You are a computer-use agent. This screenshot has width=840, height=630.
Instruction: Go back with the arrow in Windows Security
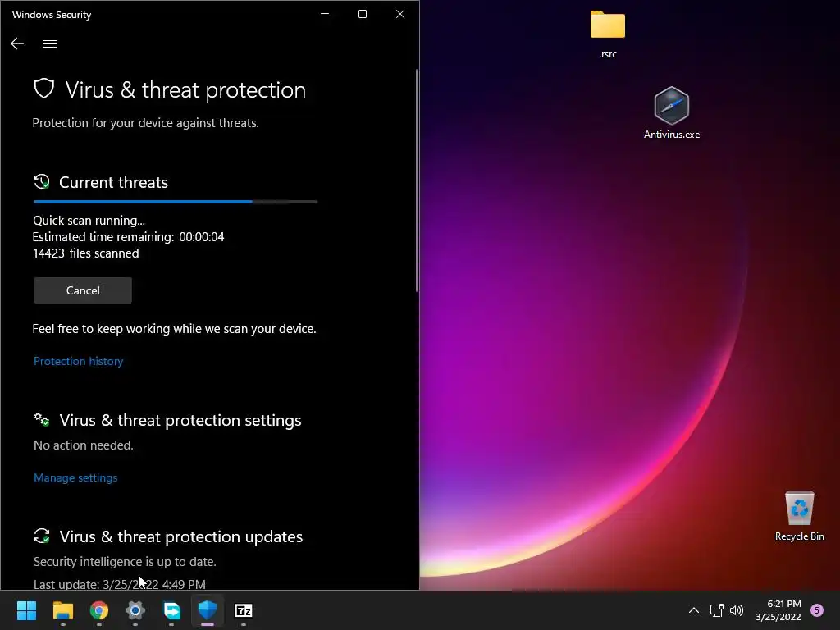coord(17,44)
